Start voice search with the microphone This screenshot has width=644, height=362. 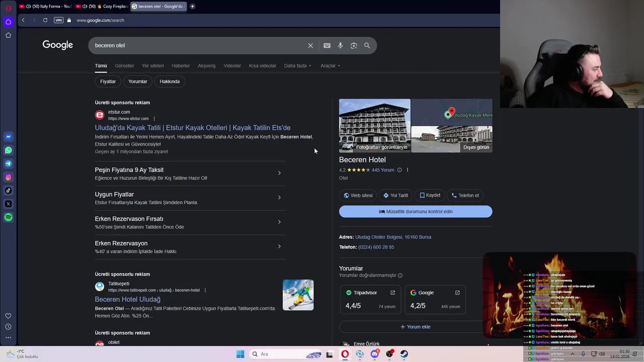(x=340, y=45)
